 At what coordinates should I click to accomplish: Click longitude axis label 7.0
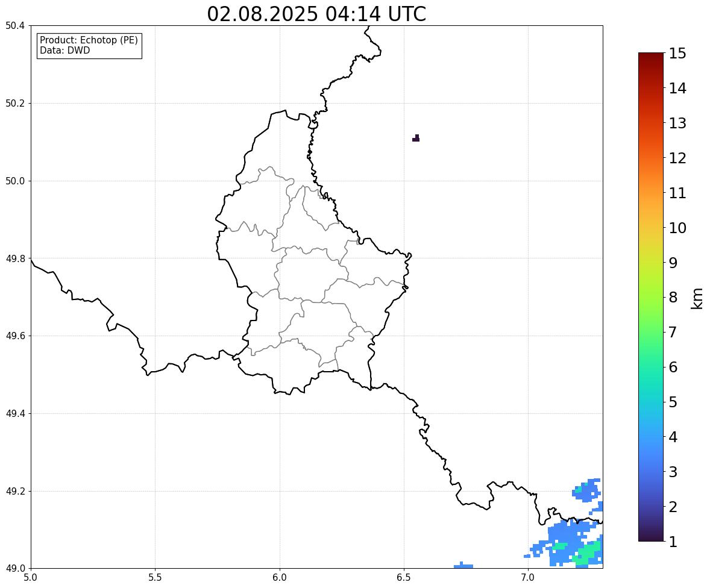pyautogui.click(x=529, y=578)
